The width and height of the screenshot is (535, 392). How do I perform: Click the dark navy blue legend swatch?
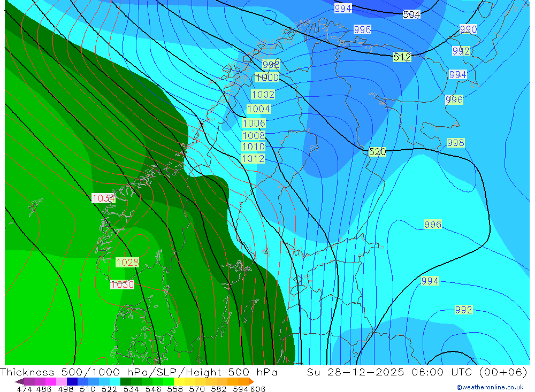point(72,381)
